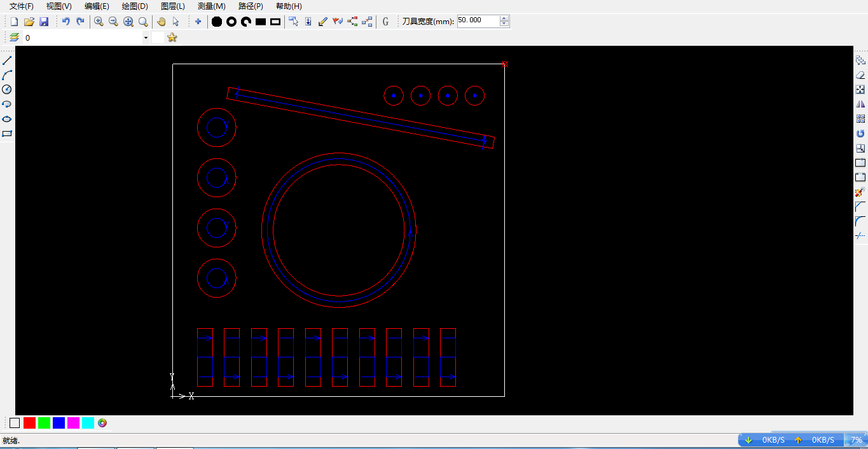Screen dimensions: 868x449
Task: Click the Undo arrow icon
Action: (65, 22)
